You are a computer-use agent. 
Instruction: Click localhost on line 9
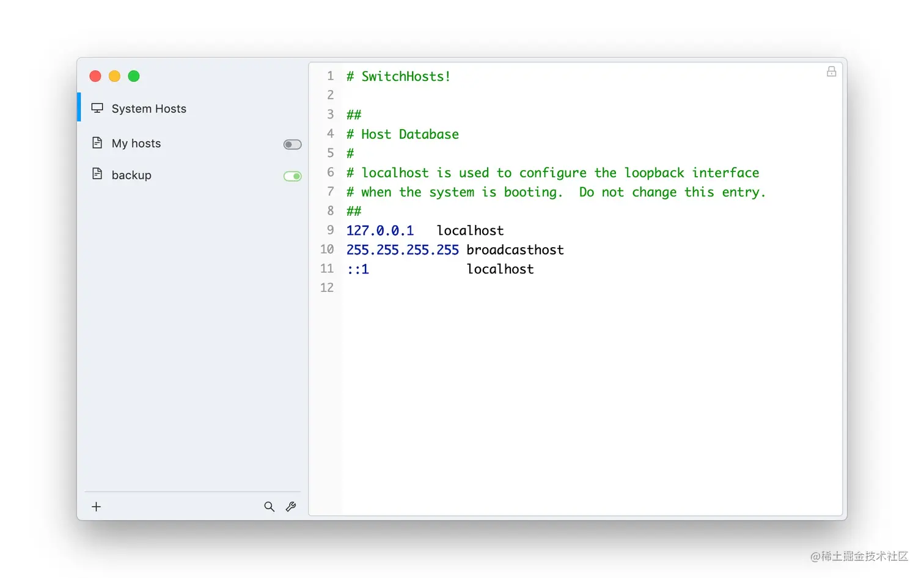coord(470,231)
